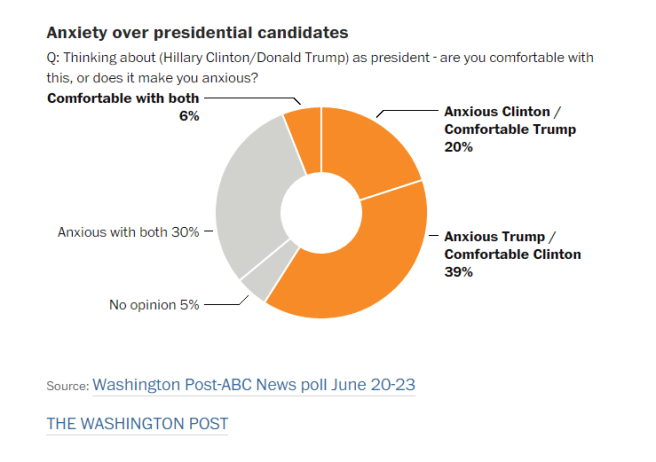656x462 pixels.
Task: Click the 'No opinion 5%' label
Action: point(155,305)
